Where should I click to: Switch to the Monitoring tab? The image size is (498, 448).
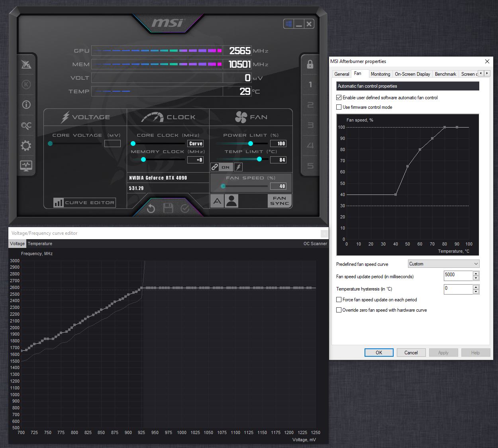(380, 74)
